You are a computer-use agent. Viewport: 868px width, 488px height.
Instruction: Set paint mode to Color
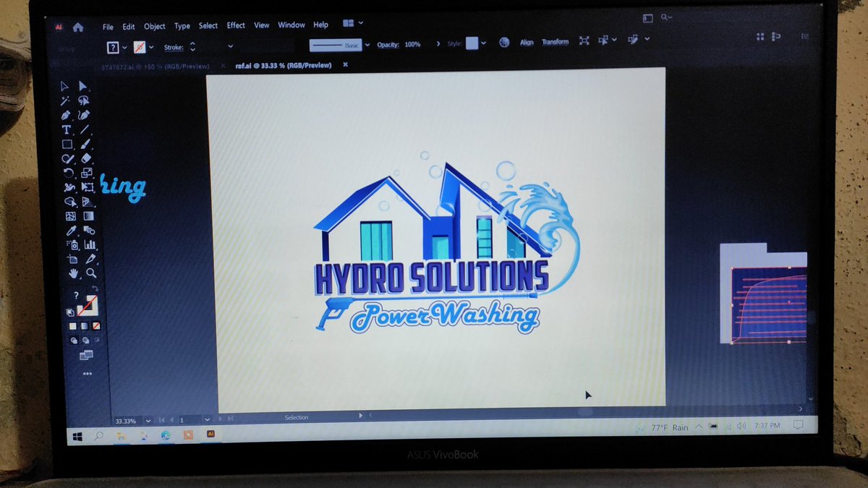tap(72, 326)
